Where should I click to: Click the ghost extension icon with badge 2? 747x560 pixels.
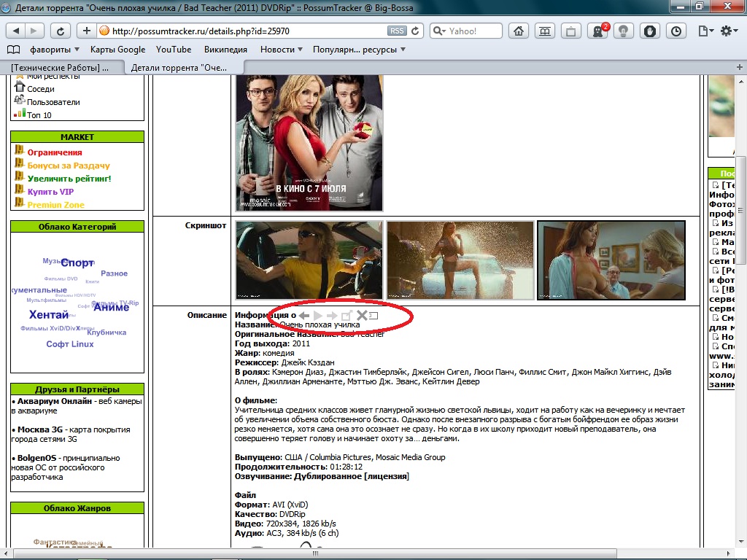tap(597, 31)
